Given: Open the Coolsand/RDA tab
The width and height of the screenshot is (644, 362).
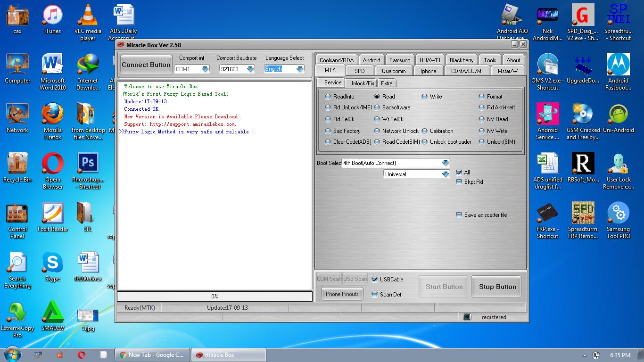Looking at the screenshot, I should click(x=336, y=60).
